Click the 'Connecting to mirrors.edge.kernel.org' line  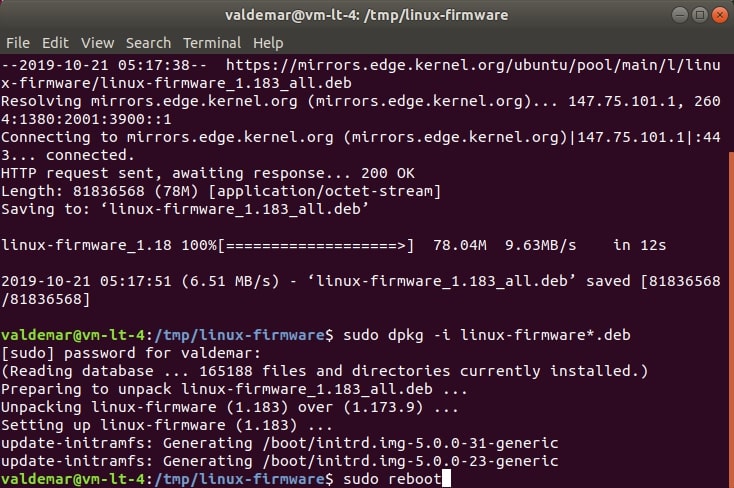360,137
